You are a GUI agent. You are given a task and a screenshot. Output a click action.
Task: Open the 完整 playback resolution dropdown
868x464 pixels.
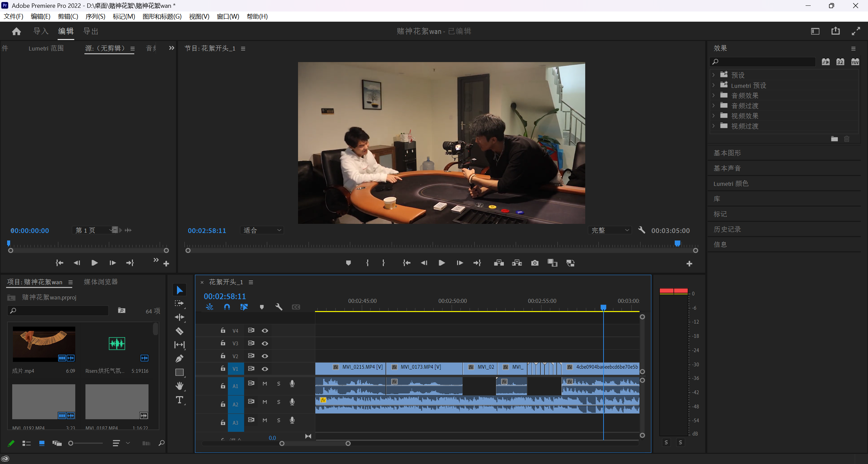click(610, 230)
